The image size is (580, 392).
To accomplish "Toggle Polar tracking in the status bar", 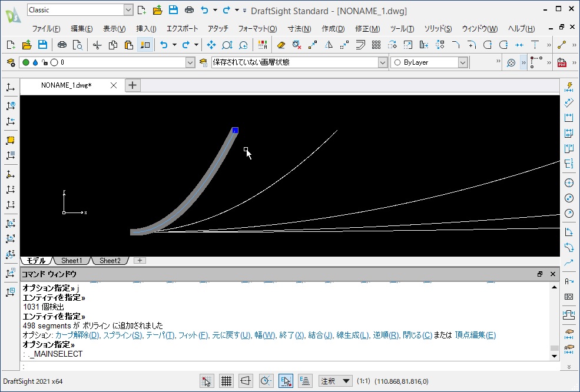I will click(266, 381).
